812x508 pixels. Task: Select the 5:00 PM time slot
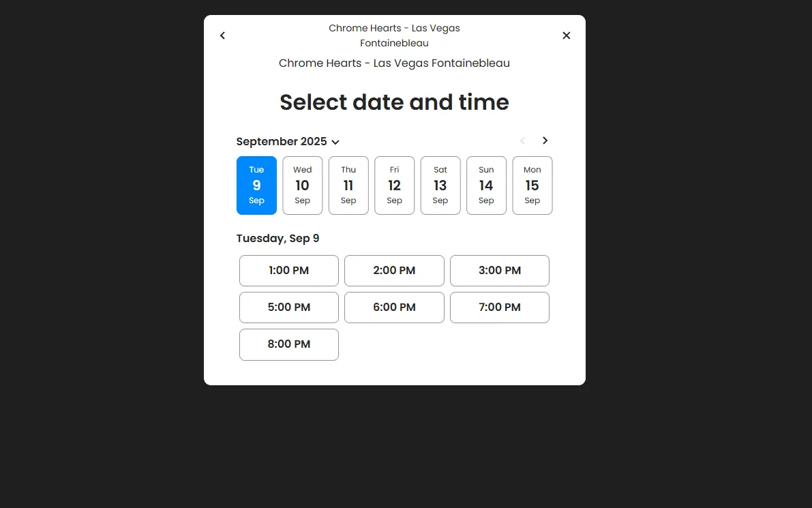(289, 308)
